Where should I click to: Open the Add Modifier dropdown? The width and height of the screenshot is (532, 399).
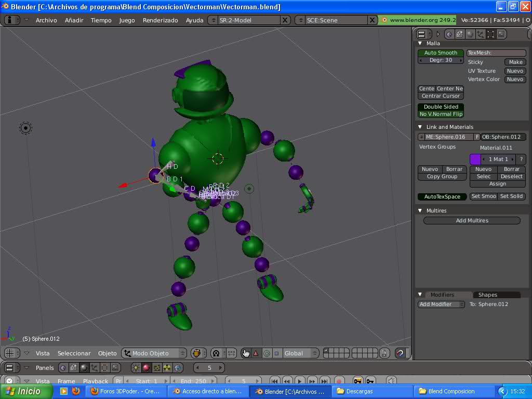click(441, 304)
